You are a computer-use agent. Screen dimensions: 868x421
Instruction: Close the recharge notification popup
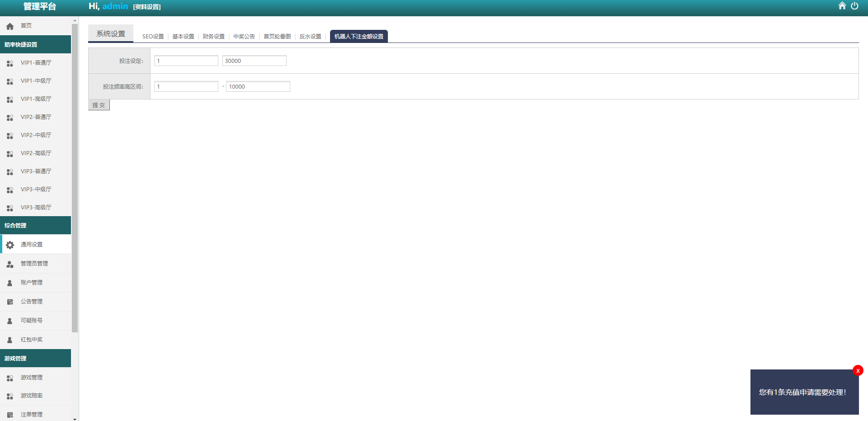tap(858, 370)
